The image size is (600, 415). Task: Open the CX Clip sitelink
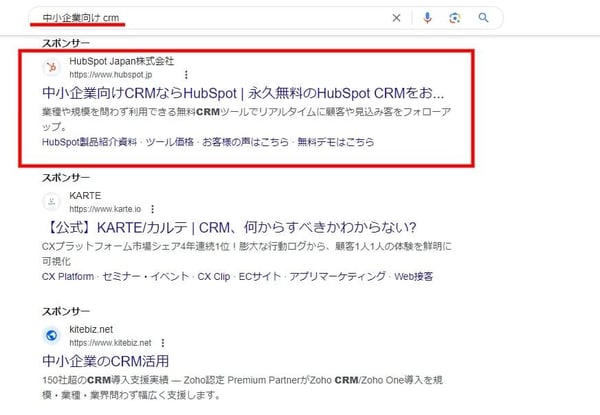[x=214, y=277]
